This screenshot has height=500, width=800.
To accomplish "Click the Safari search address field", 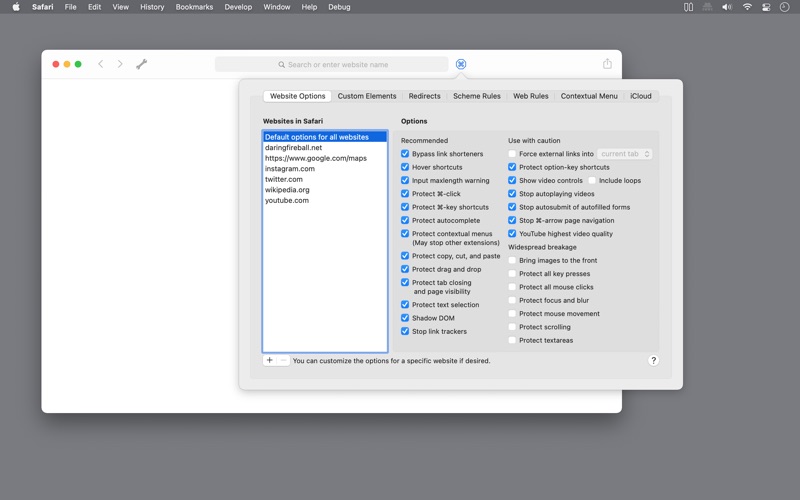I will pos(332,64).
